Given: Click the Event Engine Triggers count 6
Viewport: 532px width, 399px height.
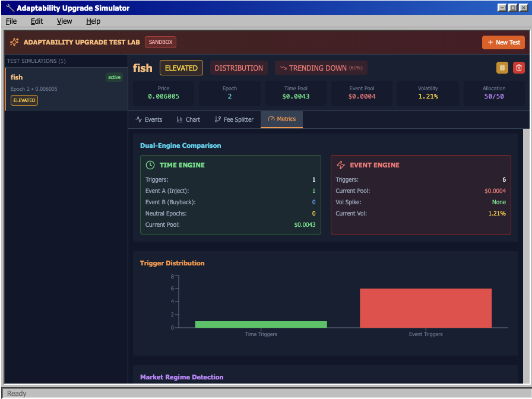Looking at the screenshot, I should pyautogui.click(x=504, y=180).
